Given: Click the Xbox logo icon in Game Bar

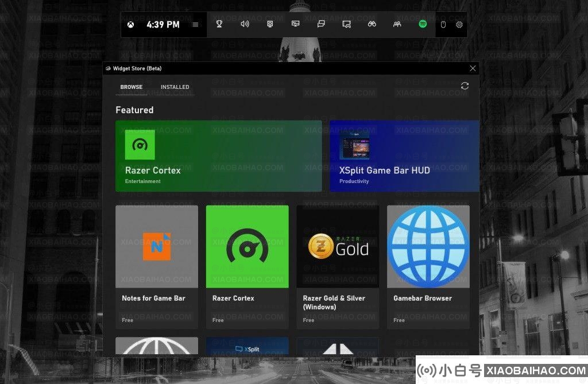Looking at the screenshot, I should click(x=130, y=25).
